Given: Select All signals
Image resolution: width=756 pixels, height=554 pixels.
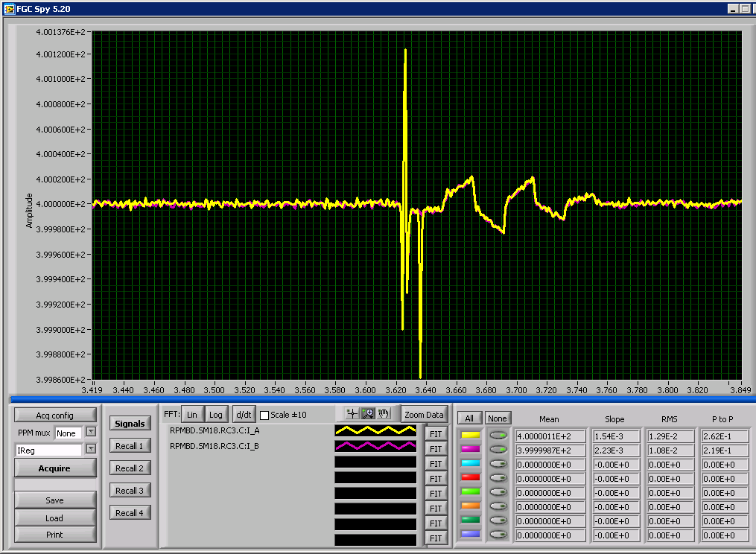Looking at the screenshot, I should (x=469, y=418).
